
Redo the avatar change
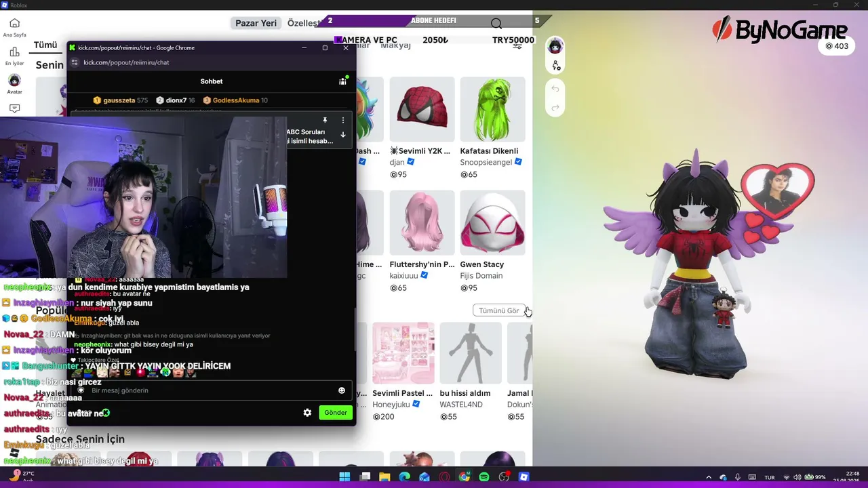point(555,108)
